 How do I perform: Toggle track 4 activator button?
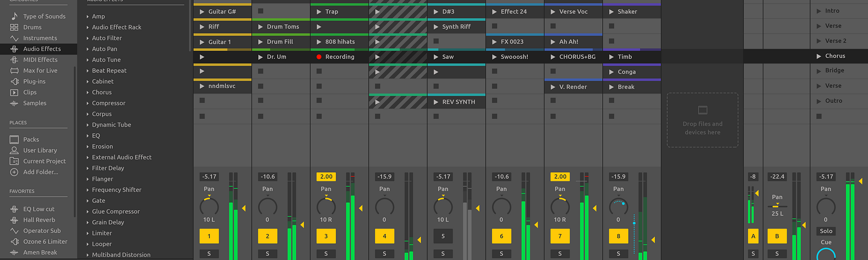[x=385, y=236]
